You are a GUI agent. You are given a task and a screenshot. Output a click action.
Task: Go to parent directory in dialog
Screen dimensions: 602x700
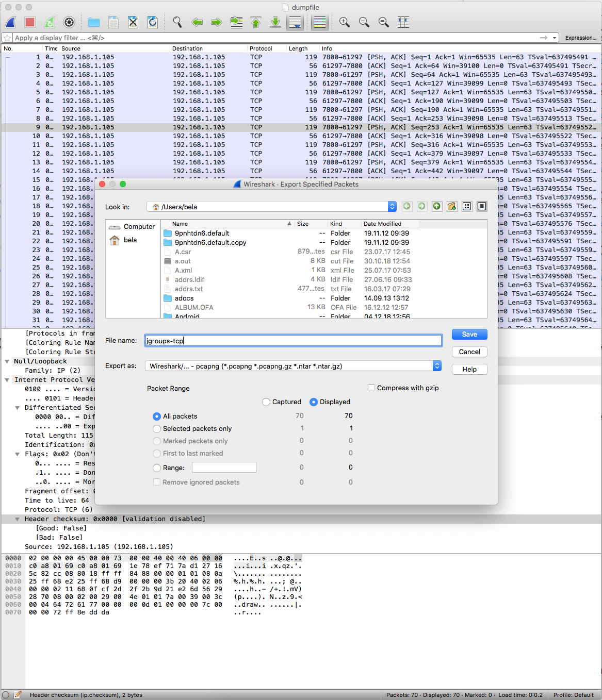[x=437, y=206]
